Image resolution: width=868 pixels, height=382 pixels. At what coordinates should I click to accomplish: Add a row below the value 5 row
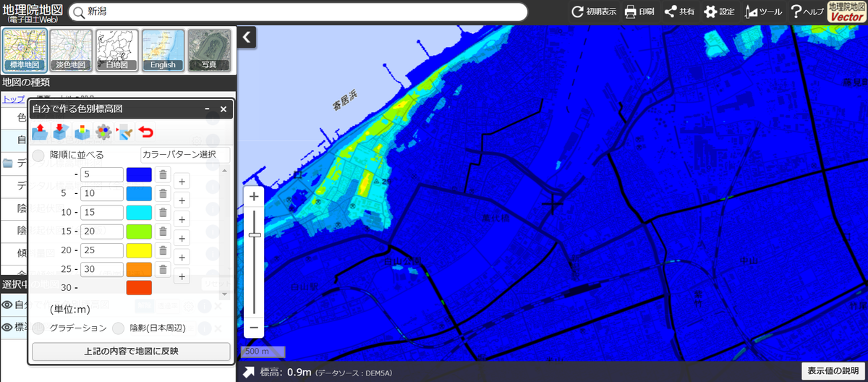click(x=182, y=182)
